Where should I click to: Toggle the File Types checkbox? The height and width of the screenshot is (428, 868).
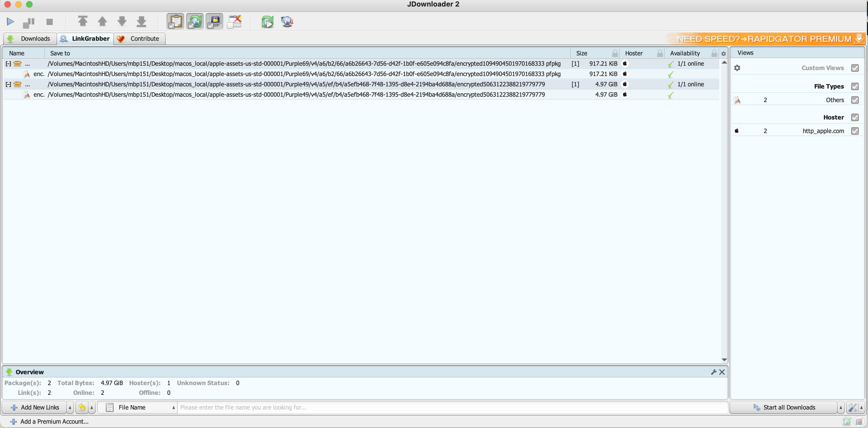point(855,86)
